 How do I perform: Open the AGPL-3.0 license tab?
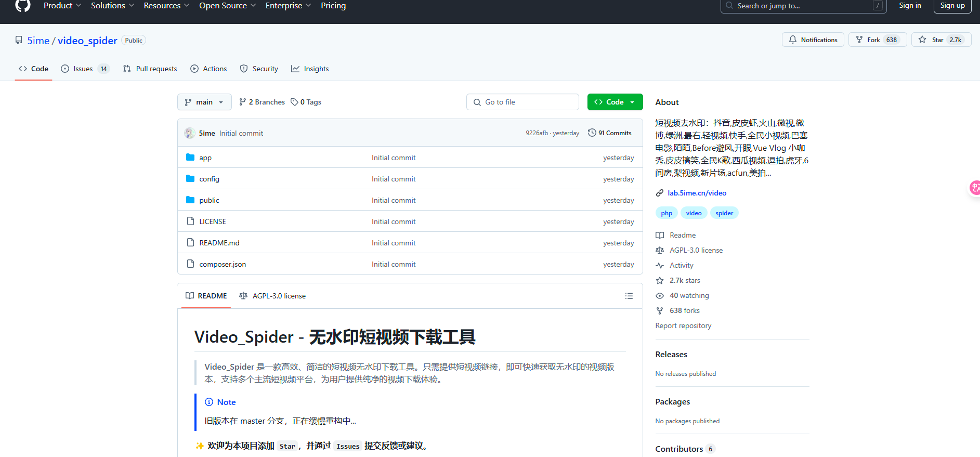[272, 296]
